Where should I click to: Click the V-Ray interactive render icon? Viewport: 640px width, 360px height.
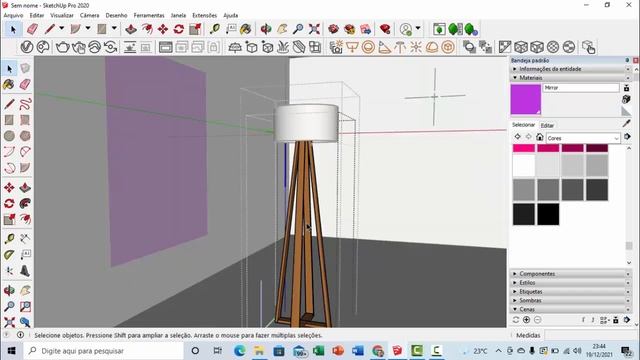pyautogui.click(x=79, y=47)
